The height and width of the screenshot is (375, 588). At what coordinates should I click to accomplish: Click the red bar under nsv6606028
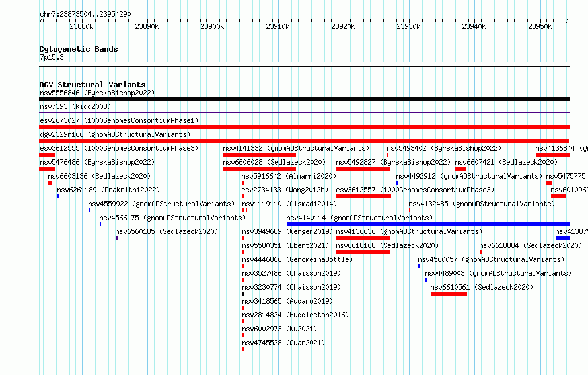coord(260,169)
